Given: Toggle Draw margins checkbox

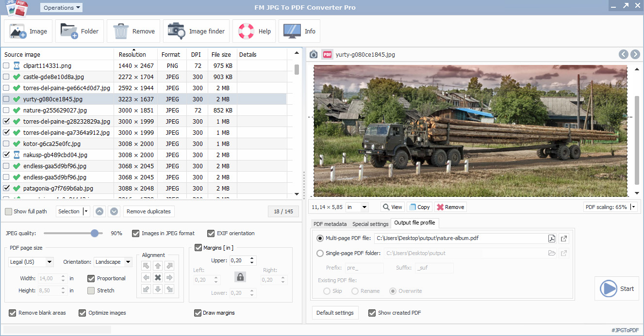Looking at the screenshot, I should tap(198, 313).
